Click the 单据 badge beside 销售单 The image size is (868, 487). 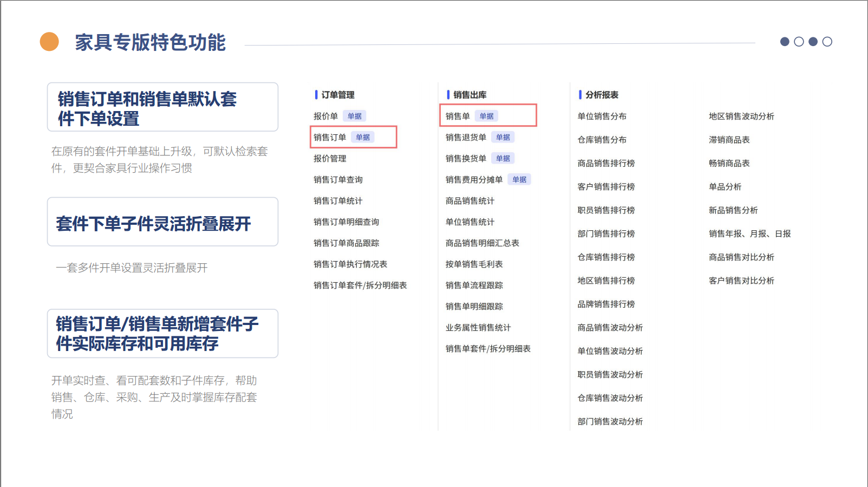486,116
